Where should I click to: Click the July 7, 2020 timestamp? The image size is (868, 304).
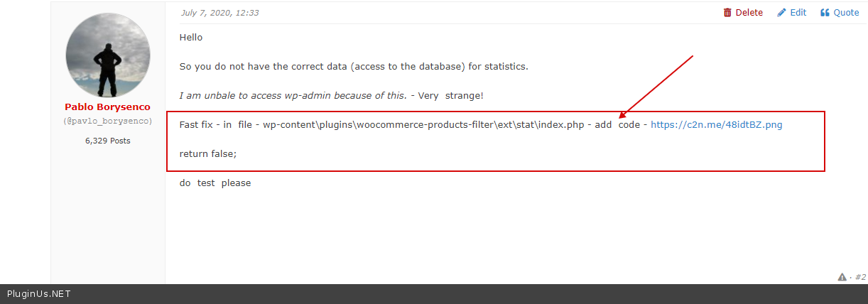coord(219,13)
